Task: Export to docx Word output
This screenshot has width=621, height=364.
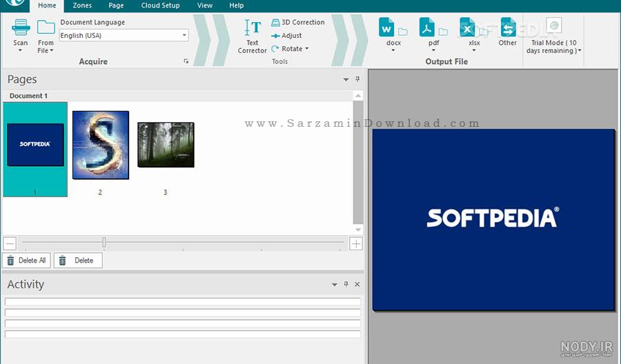Action: point(386,28)
